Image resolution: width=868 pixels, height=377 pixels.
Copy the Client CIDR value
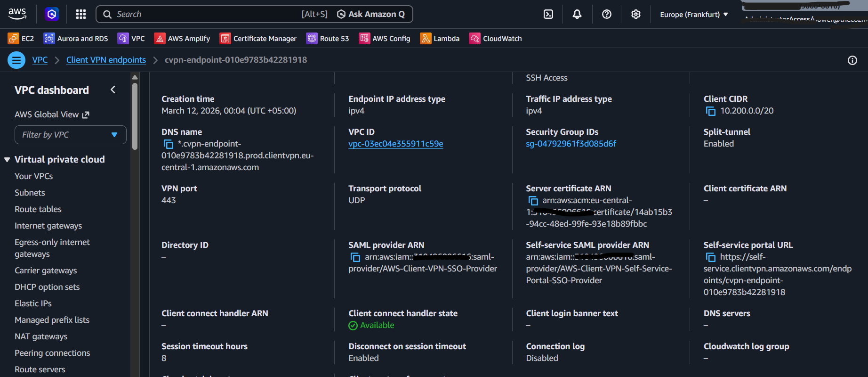pos(710,111)
